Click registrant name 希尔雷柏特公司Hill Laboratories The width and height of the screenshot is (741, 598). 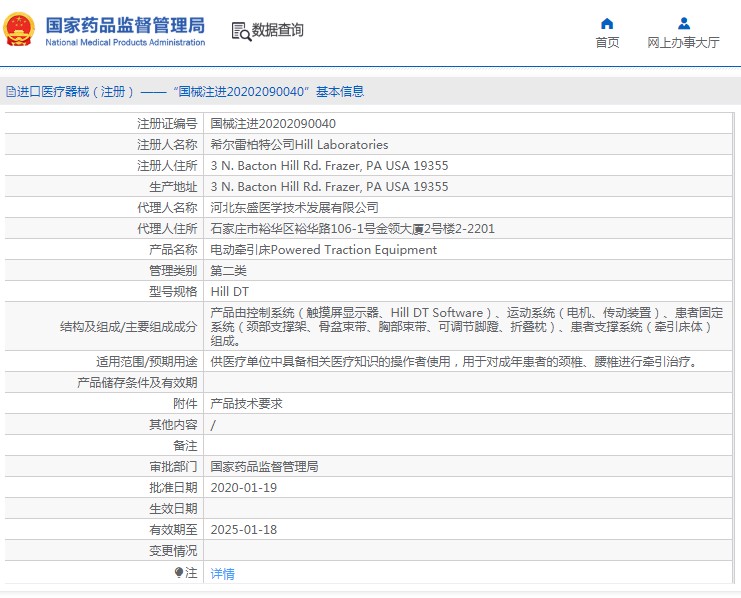(299, 145)
